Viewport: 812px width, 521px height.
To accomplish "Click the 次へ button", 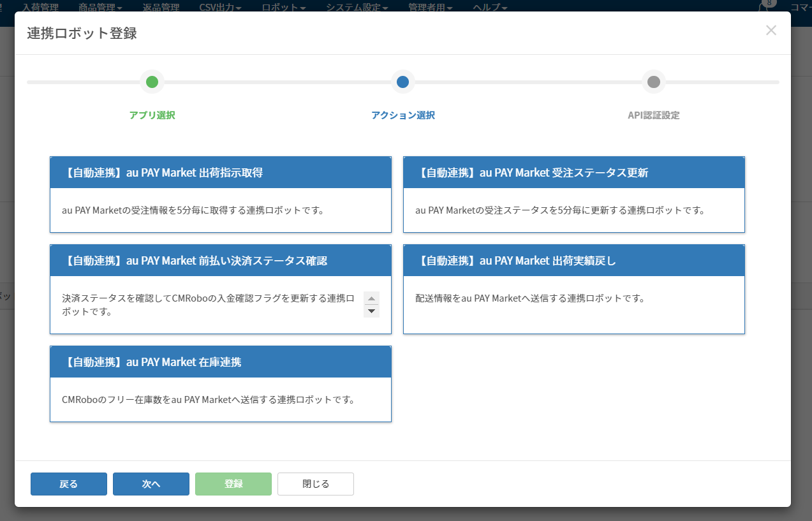I will click(x=151, y=484).
